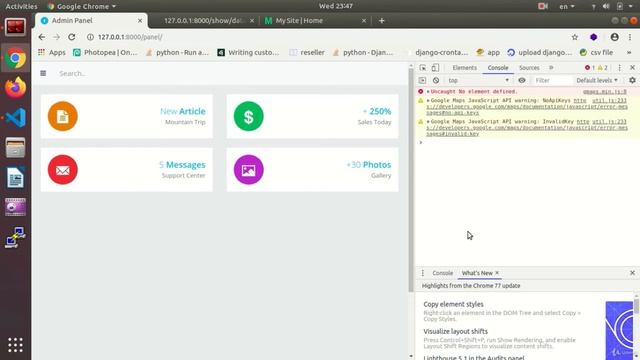The image size is (640, 360).
Task: Click the browser forward arrow
Action: [x=56, y=37]
